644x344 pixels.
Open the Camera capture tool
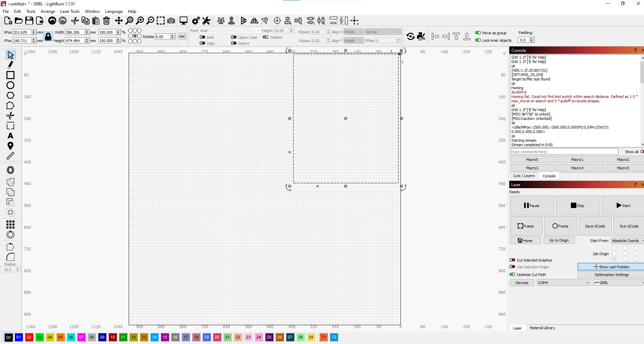coord(171,21)
